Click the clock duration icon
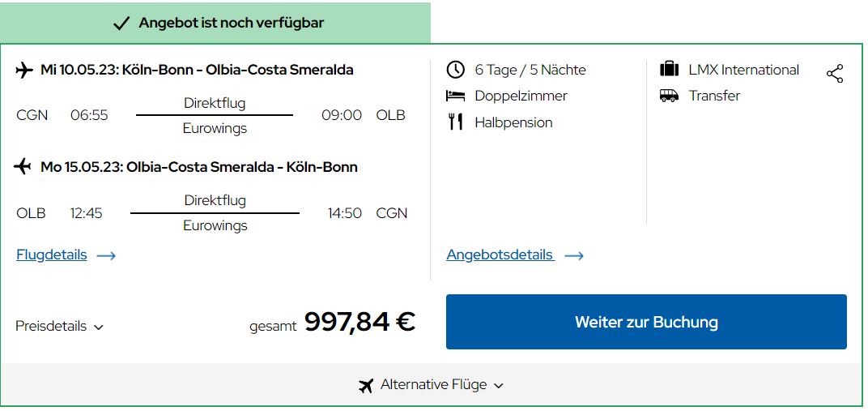Viewport: 868px width, 411px height. (x=456, y=70)
